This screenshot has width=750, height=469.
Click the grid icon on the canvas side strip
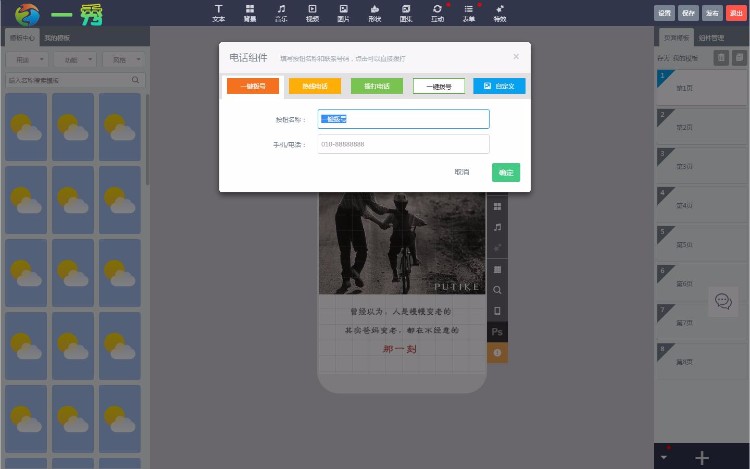click(x=497, y=207)
